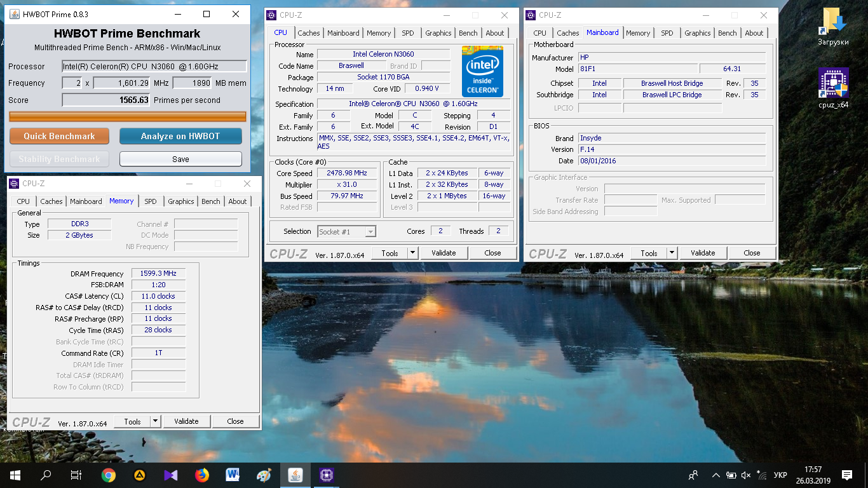Click Tools button in CPU window
Image resolution: width=868 pixels, height=488 pixels.
[x=390, y=253]
